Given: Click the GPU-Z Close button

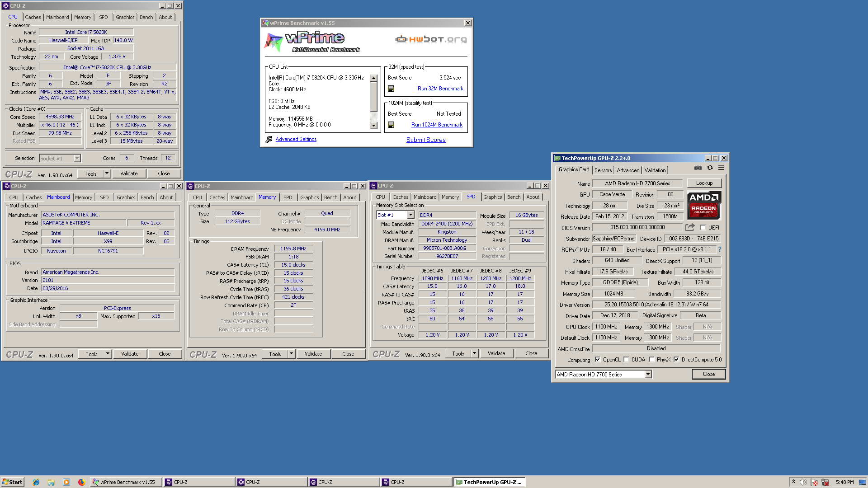Looking at the screenshot, I should point(708,374).
